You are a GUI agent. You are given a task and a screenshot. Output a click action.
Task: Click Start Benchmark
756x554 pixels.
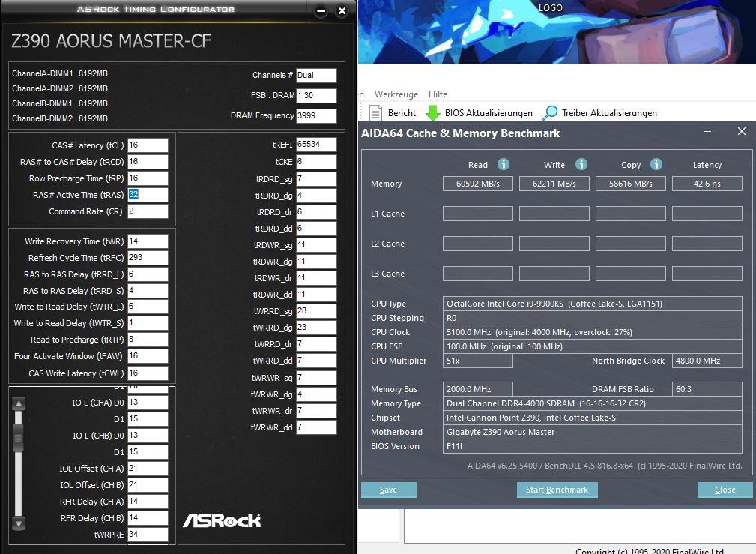pos(557,490)
